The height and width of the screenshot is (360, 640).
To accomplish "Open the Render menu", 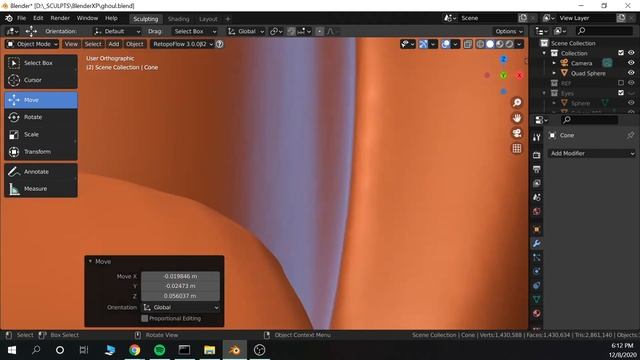I will [x=60, y=18].
